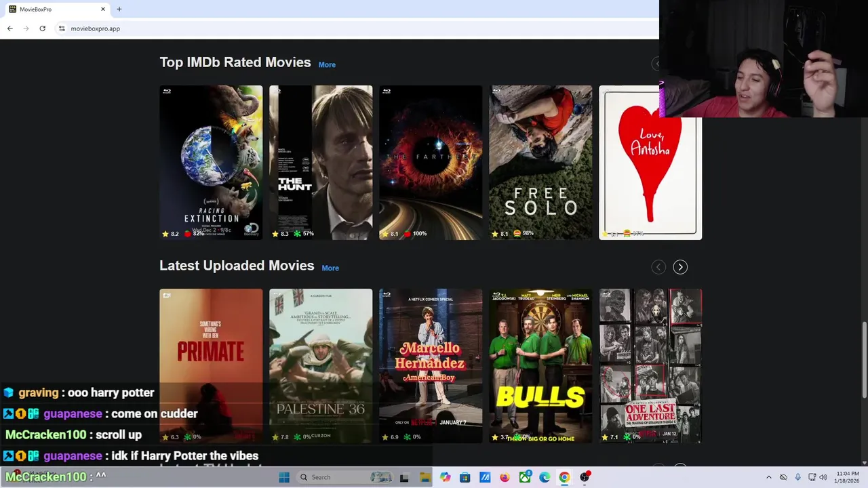The image size is (868, 488).
Task: Open a new browser tab
Action: (119, 9)
